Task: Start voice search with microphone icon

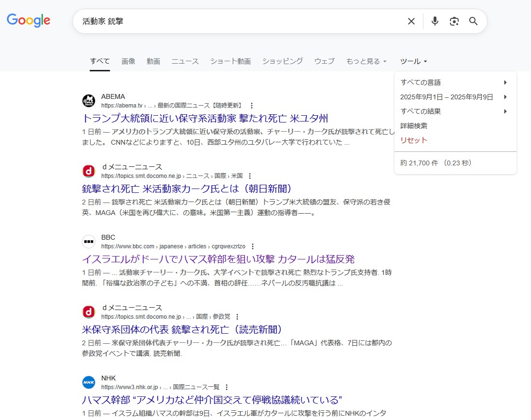Action: tap(435, 21)
